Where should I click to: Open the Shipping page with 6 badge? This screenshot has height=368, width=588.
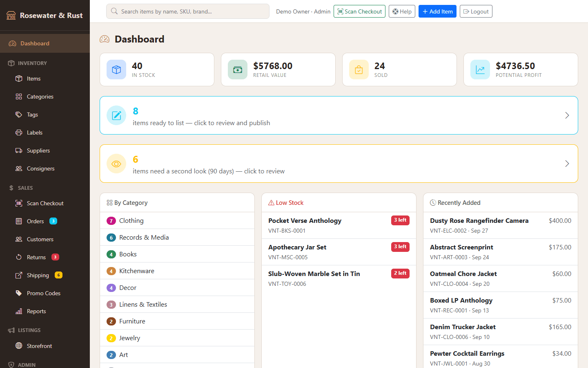pos(45,275)
